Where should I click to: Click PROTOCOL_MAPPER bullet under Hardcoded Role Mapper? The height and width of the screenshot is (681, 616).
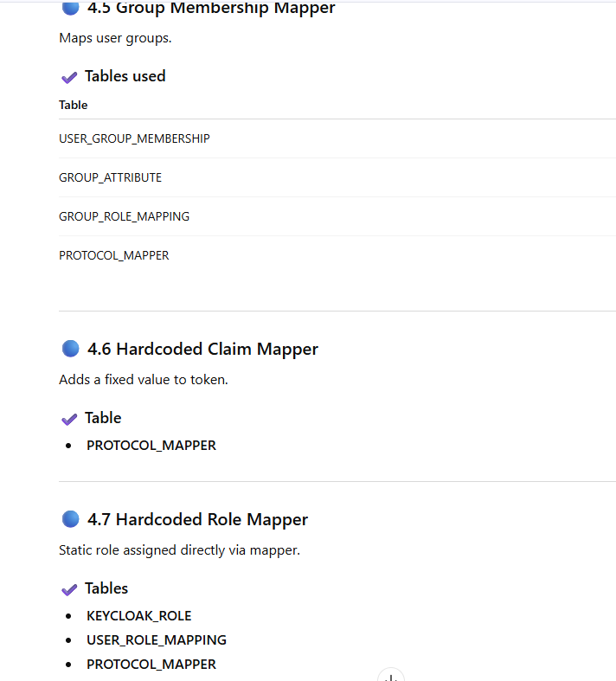point(151,665)
